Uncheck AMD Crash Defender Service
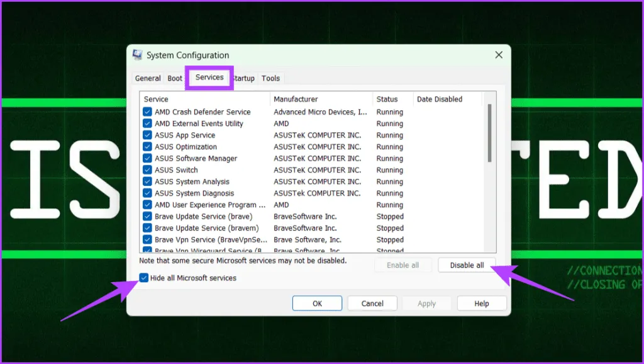 click(147, 112)
